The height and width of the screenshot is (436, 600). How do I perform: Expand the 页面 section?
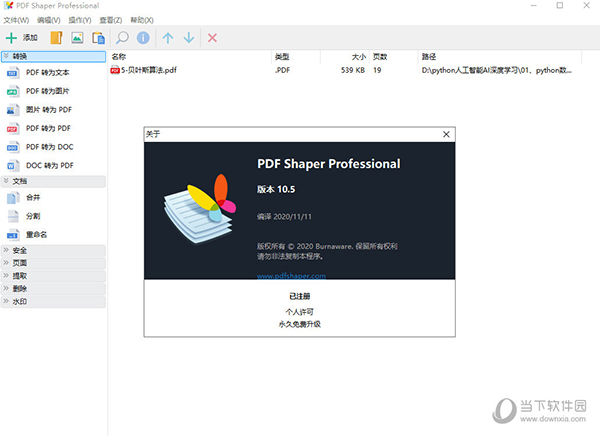click(54, 263)
